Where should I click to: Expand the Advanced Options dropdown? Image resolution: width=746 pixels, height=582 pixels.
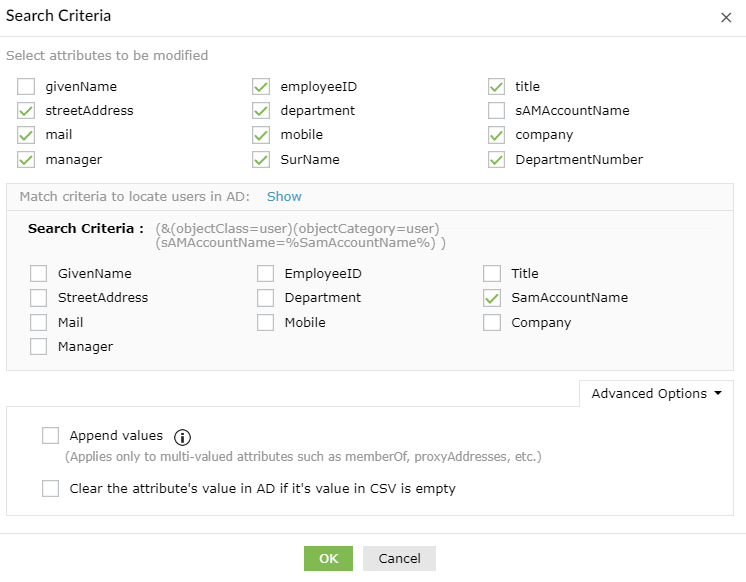(656, 394)
